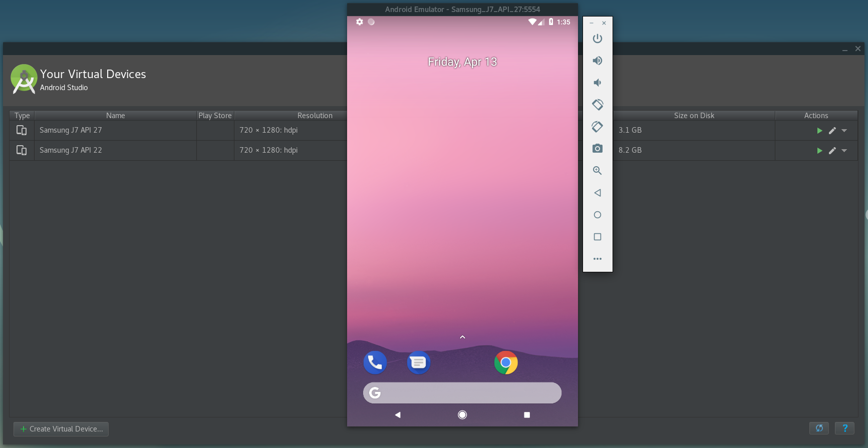Image resolution: width=868 pixels, height=448 pixels.
Task: Activate the emulator zoom tool
Action: (597, 171)
